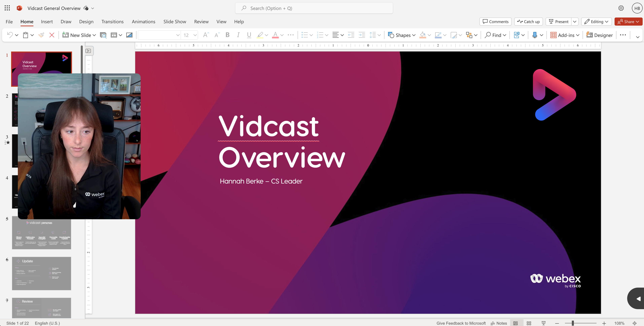This screenshot has width=644, height=326.
Task: Select the Format Painter brush
Action: 41,35
